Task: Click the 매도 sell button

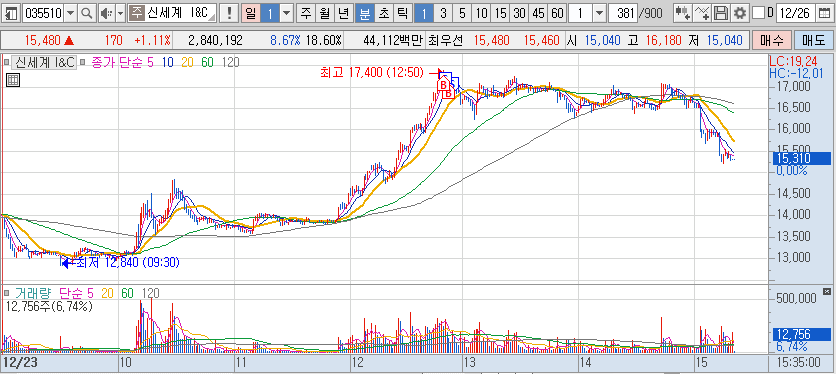Action: 813,40
